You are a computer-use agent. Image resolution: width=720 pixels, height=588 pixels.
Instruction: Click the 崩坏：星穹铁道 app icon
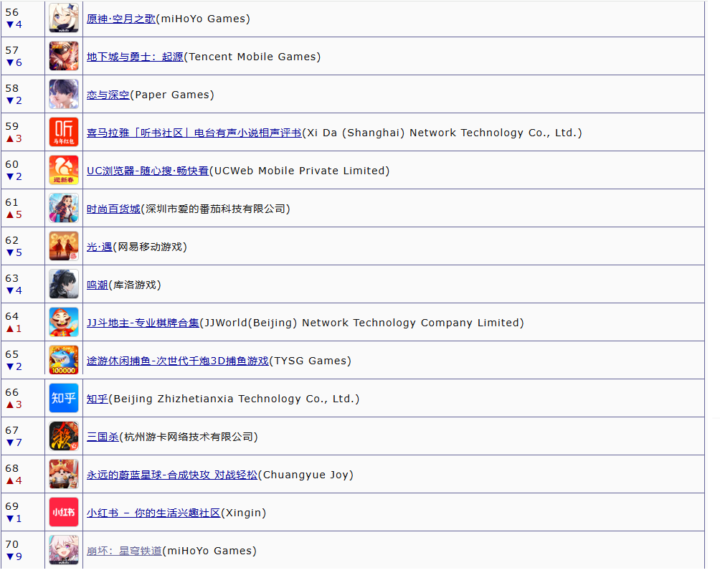click(x=64, y=550)
